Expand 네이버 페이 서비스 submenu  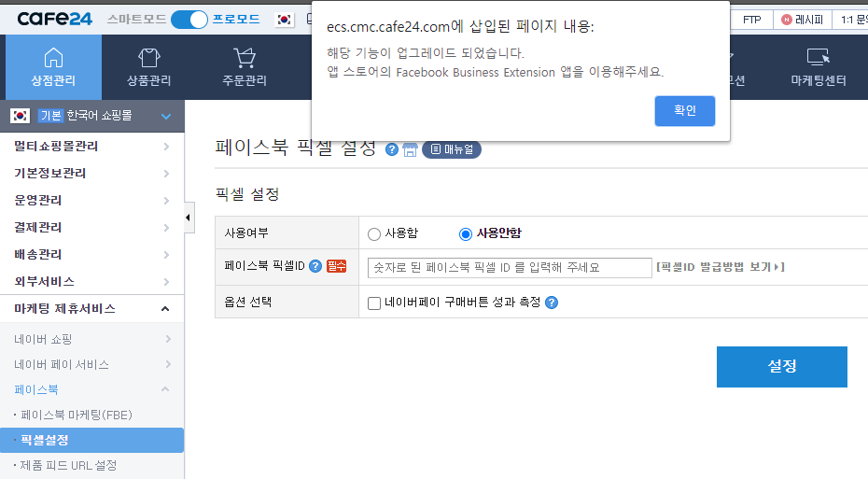click(x=91, y=364)
